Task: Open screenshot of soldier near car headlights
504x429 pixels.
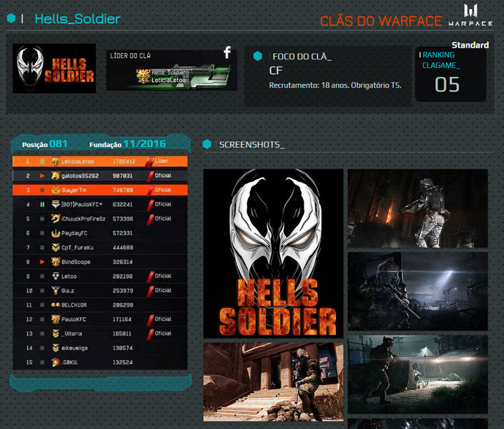Action: point(417,374)
